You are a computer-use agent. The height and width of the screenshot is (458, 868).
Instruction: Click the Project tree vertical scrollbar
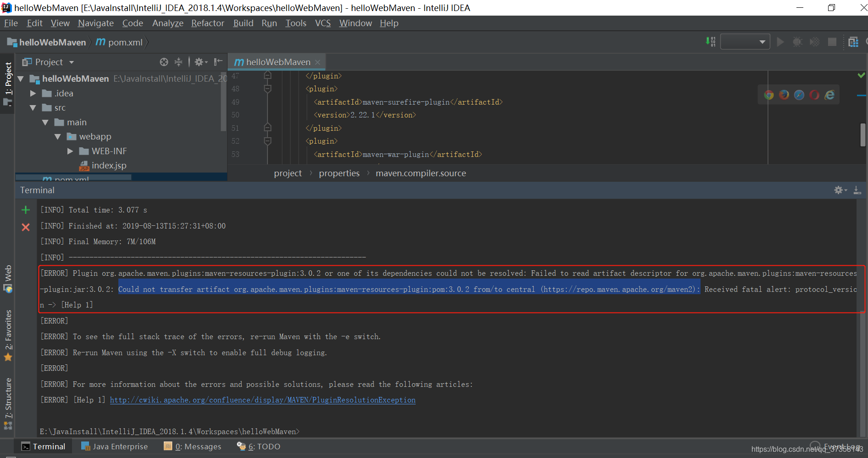tap(223, 102)
